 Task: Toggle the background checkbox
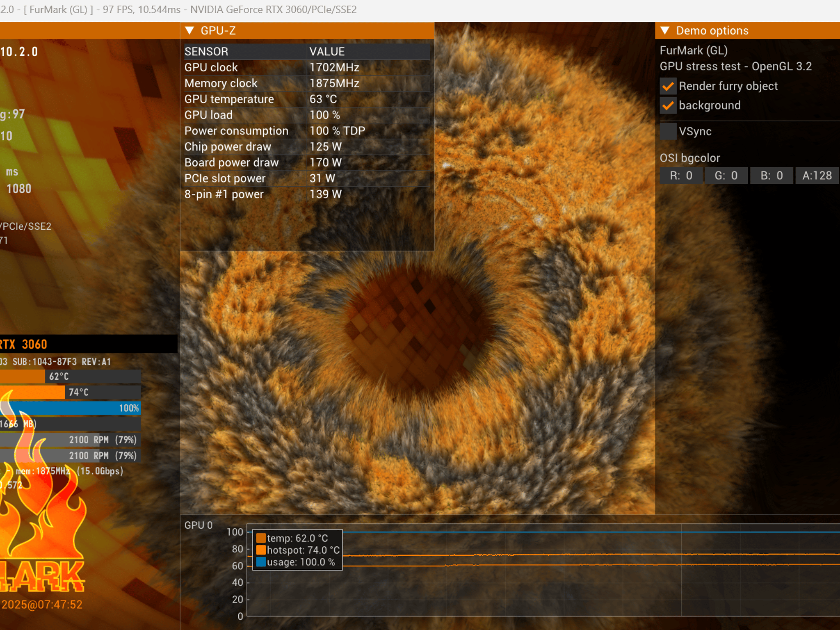[x=668, y=105]
